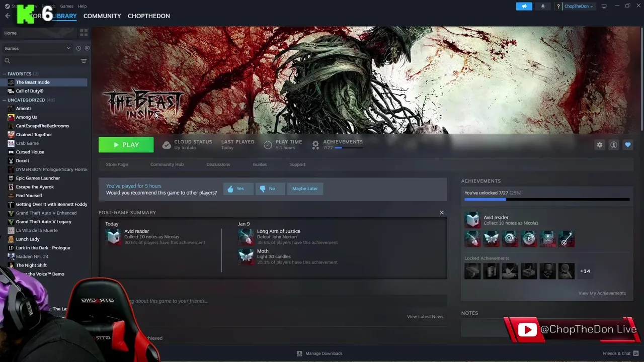Show ready-to-play games icon
Viewport: 644px width, 362px height.
click(87, 48)
